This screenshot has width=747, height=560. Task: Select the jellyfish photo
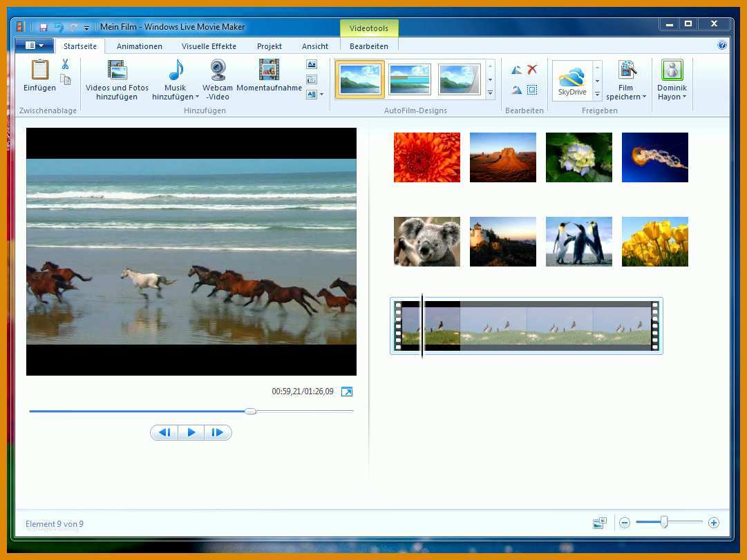coord(655,157)
